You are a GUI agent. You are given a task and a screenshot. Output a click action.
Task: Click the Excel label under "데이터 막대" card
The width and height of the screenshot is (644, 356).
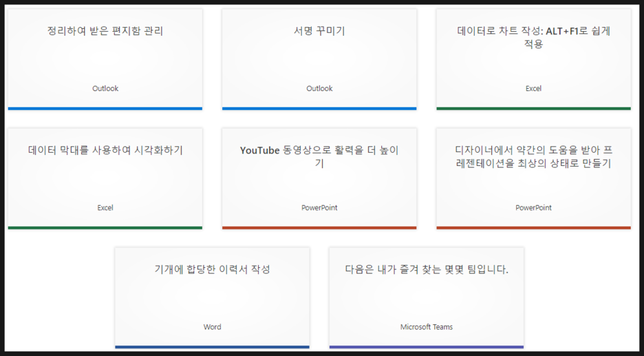[x=105, y=207]
